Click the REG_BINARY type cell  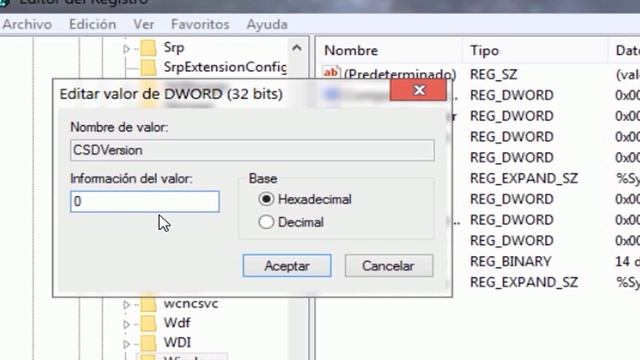click(x=511, y=261)
